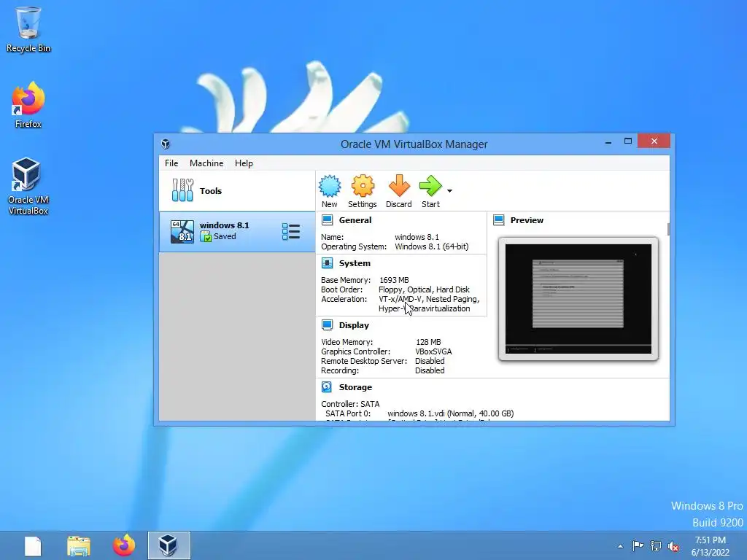Click the 'Floppy, Optical, Hard Disk' boot order
Image resolution: width=747 pixels, height=560 pixels.
424,289
